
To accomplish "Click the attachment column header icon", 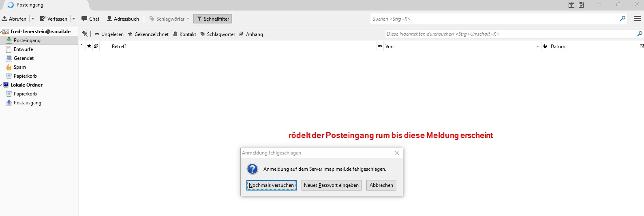I will tap(96, 46).
